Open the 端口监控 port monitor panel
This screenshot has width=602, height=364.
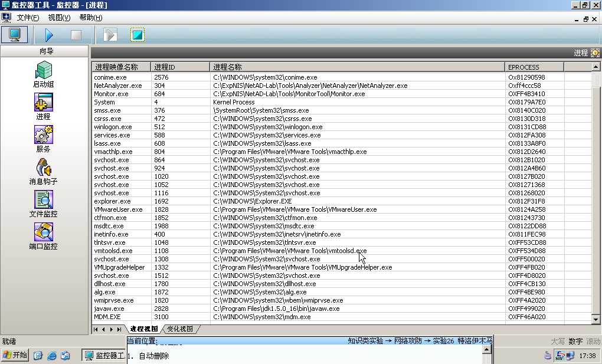point(43,237)
